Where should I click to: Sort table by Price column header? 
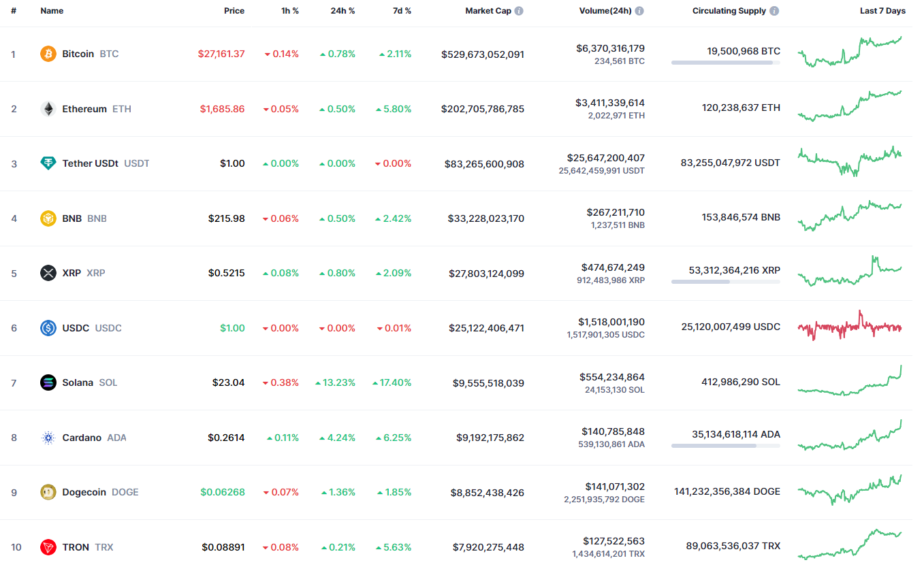[234, 11]
